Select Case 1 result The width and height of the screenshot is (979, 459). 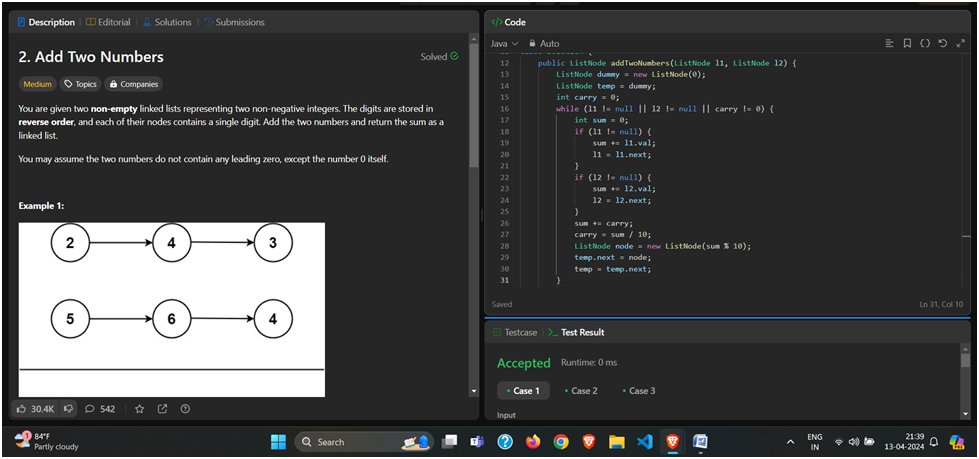click(523, 390)
